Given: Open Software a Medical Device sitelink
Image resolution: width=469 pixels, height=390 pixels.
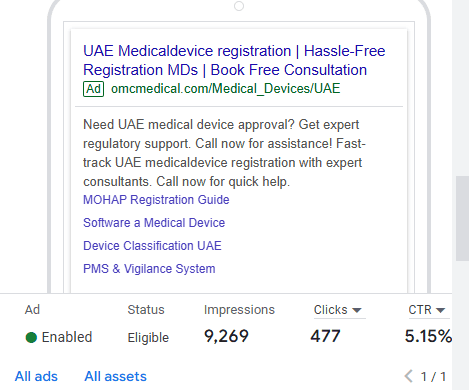Looking at the screenshot, I should pos(154,223).
